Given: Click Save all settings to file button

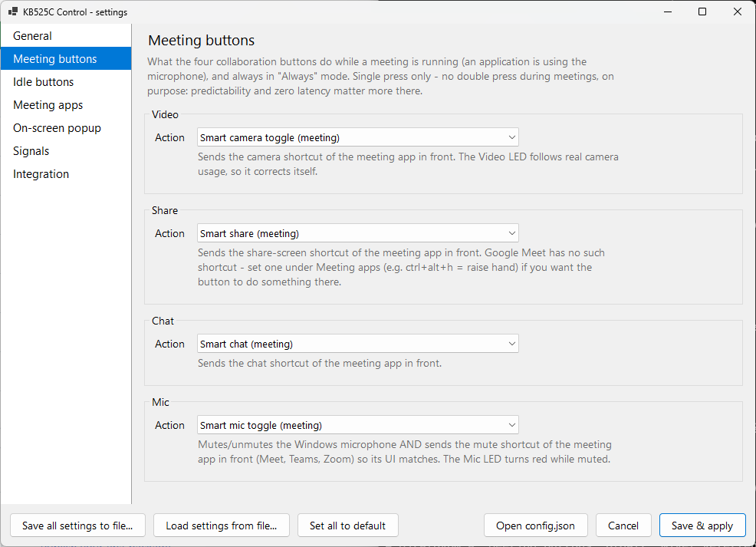Looking at the screenshot, I should 77,526.
